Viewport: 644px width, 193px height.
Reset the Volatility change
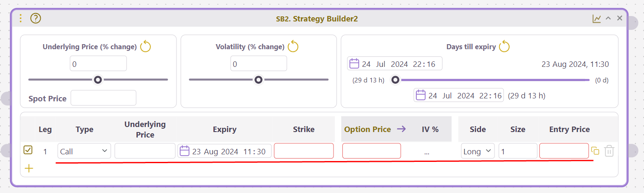click(293, 47)
